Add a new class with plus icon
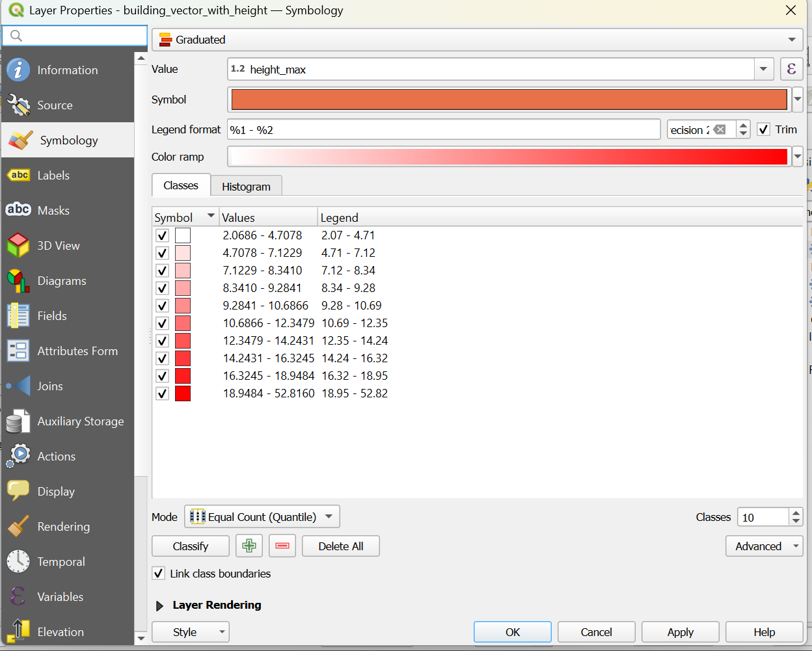 coord(249,546)
